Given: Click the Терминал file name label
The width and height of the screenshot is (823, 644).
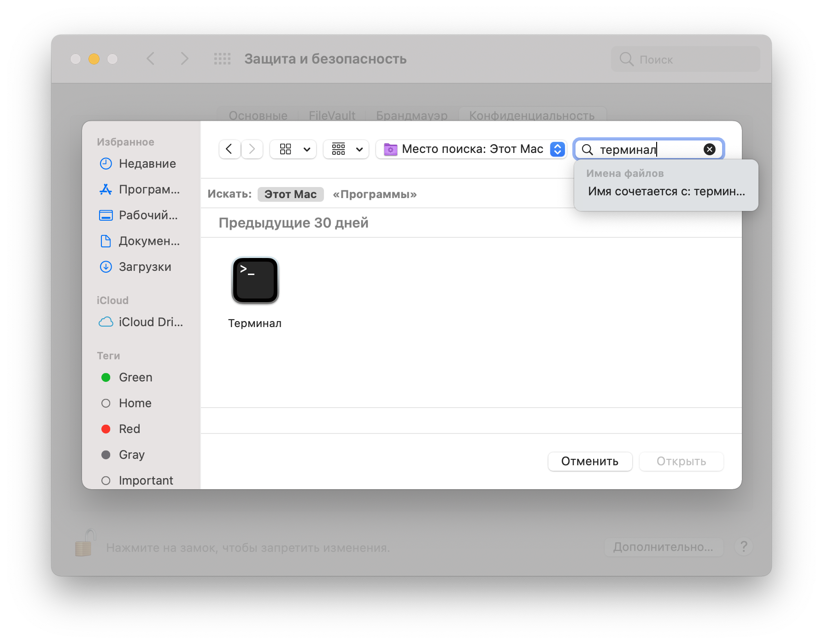Looking at the screenshot, I should (x=255, y=323).
